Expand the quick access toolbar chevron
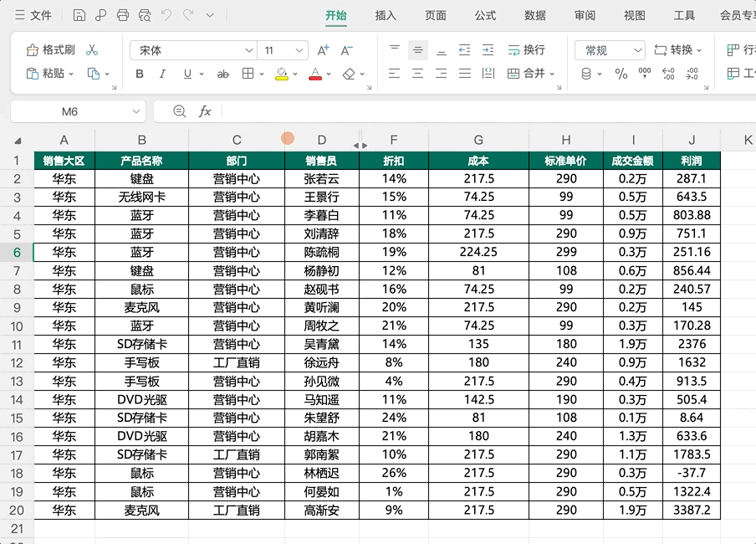Screen dimensions: 756x544 [210, 15]
